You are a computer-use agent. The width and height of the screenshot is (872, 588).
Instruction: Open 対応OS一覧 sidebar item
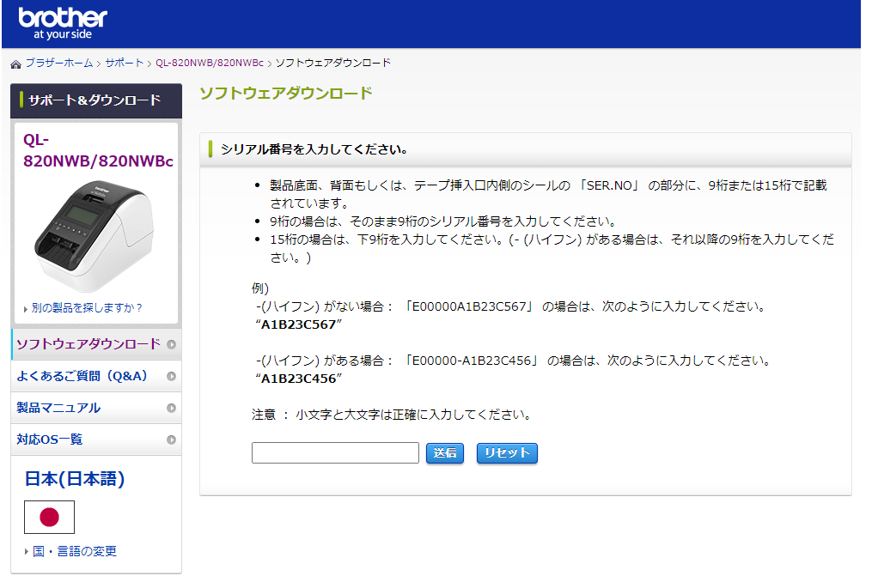(x=50, y=439)
